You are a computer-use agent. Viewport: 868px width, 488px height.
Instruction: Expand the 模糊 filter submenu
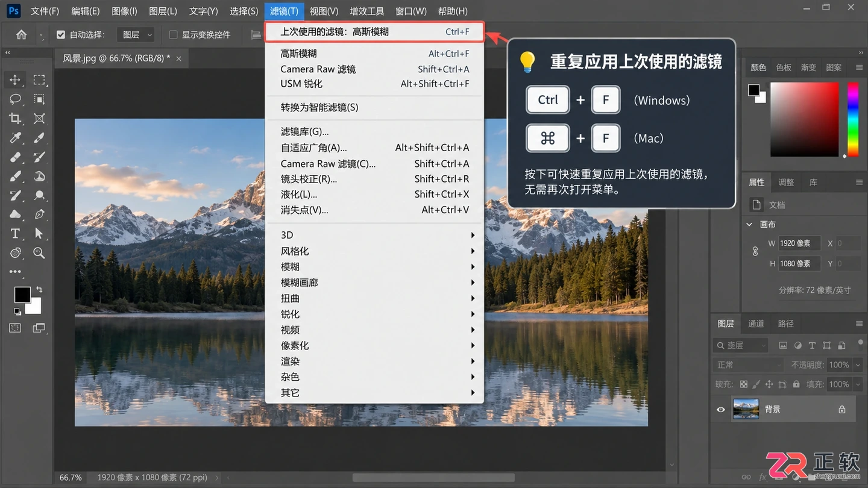tap(374, 267)
